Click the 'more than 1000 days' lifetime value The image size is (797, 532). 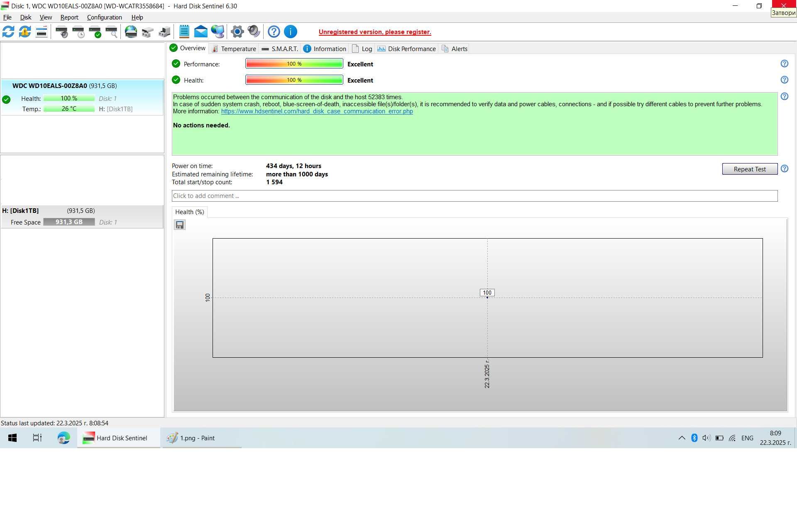click(297, 174)
